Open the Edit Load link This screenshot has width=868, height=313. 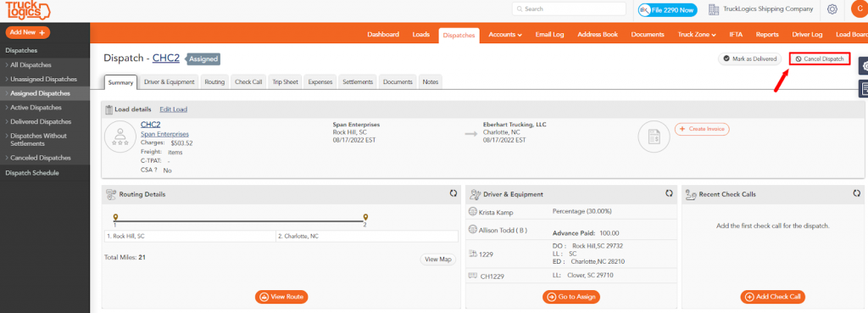point(173,109)
